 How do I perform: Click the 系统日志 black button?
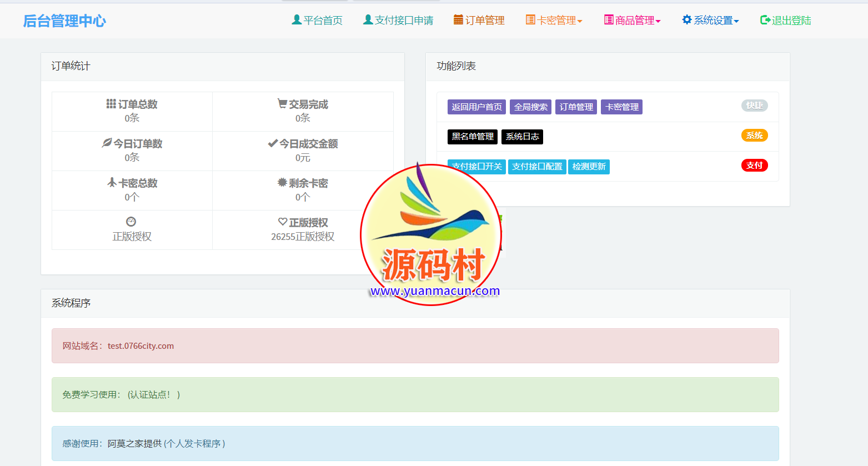[522, 137]
